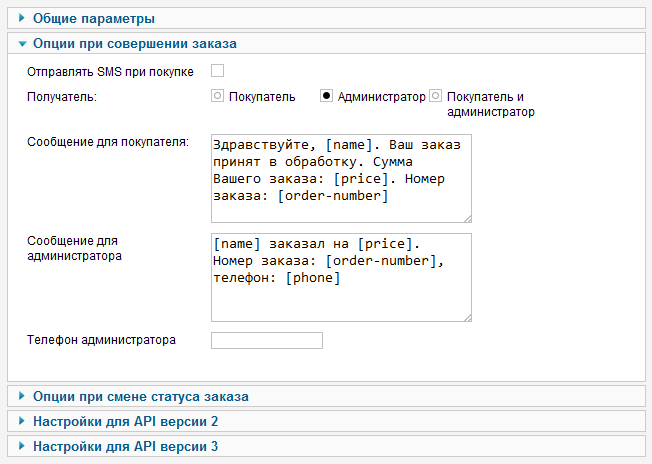Grab resize handle of Сообщение для администратора textarea

pos(466,316)
